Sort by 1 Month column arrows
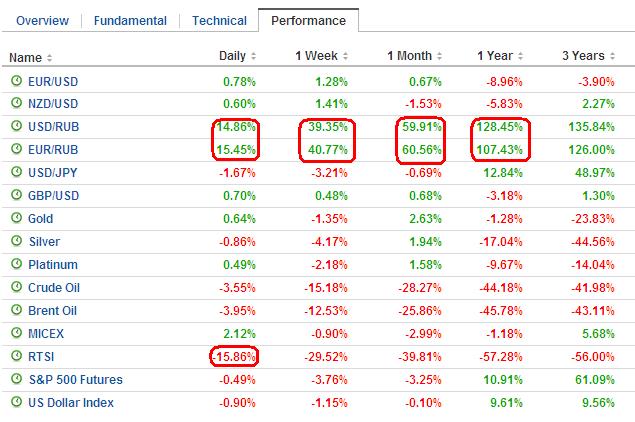Image resolution: width=635 pixels, height=422 pixels. (x=439, y=57)
